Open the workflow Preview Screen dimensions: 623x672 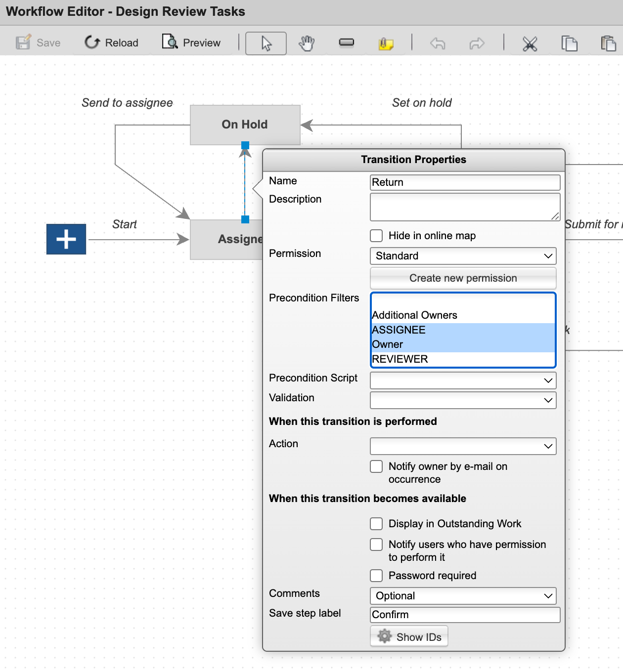pos(191,43)
